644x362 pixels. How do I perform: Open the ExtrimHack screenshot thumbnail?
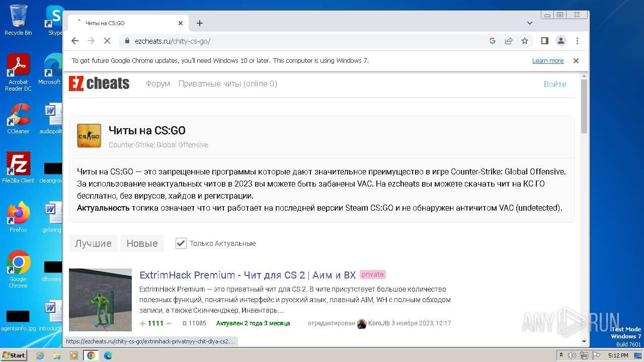100,300
